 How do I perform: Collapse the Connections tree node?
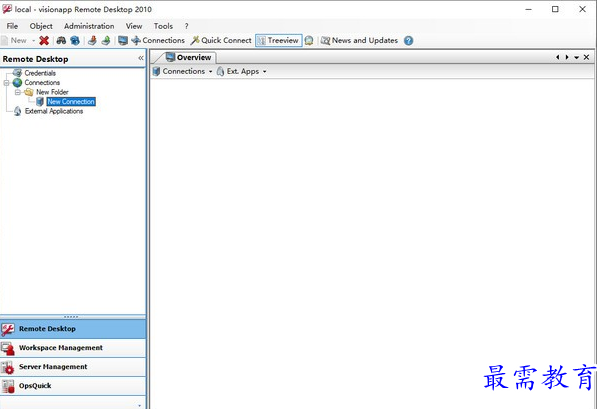pyautogui.click(x=6, y=83)
